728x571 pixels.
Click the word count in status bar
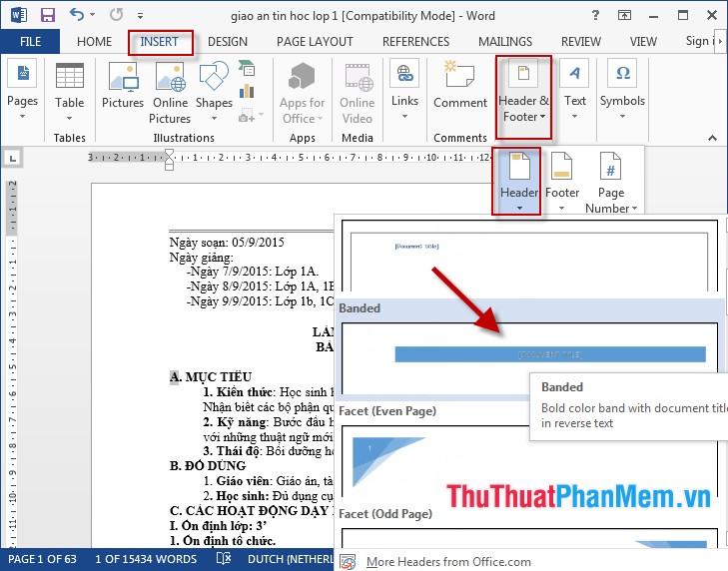[146, 559]
